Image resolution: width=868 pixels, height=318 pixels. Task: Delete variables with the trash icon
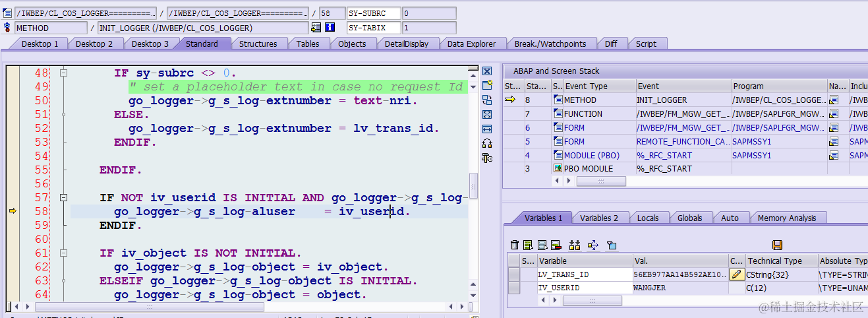pos(515,245)
